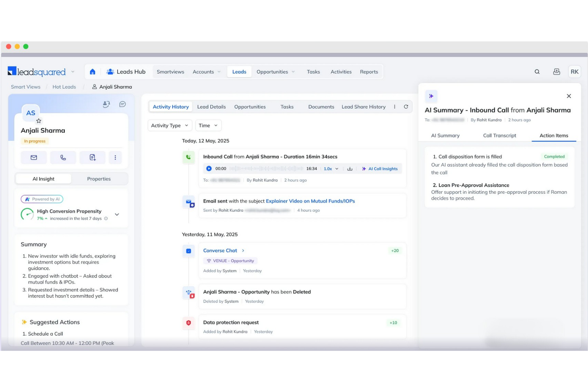
Task: Open the Activity Type filter dropdown
Action: pos(170,125)
